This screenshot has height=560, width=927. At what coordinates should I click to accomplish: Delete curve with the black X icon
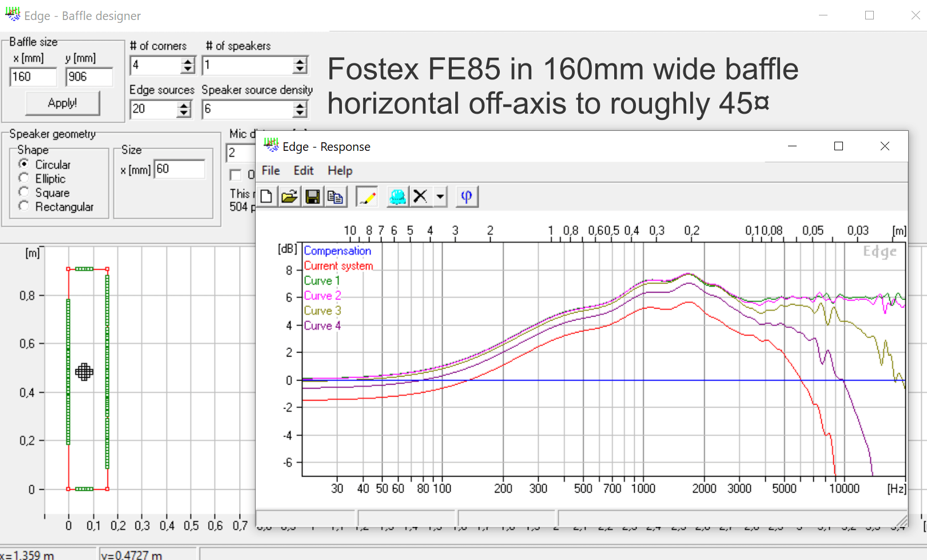coord(420,197)
